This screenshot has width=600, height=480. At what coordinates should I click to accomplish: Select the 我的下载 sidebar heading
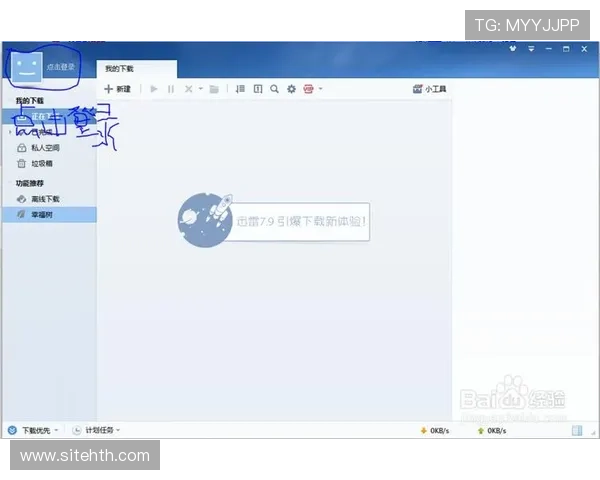[29, 101]
